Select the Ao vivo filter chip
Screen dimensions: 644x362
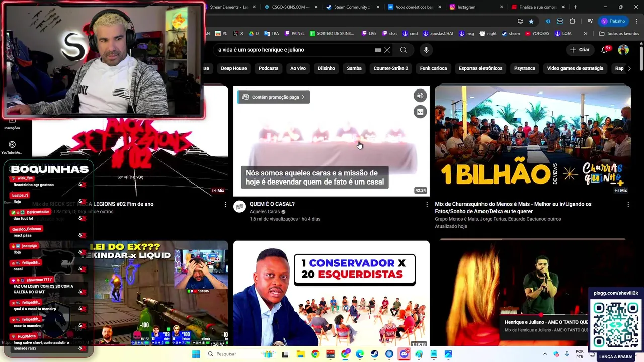click(x=298, y=68)
